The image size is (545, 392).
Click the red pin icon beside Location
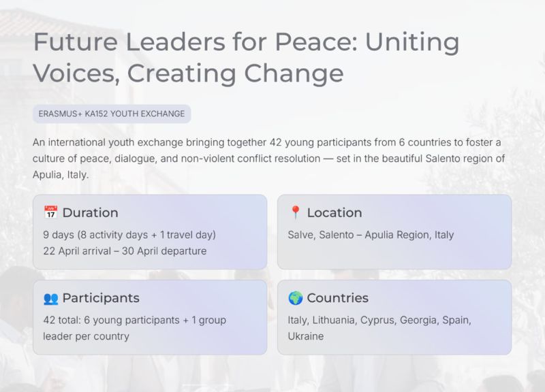(x=295, y=213)
